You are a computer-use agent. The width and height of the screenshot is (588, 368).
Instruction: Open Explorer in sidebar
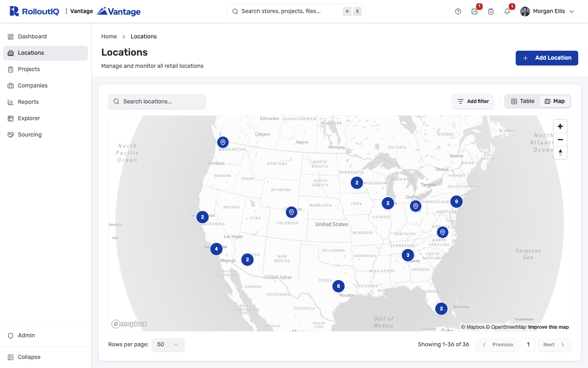tap(45, 119)
